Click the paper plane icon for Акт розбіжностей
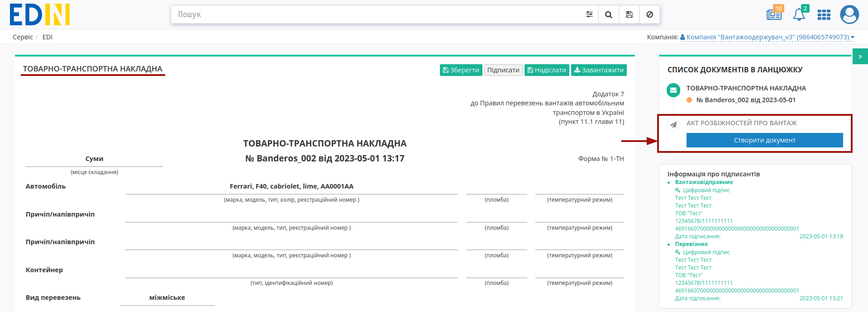Image resolution: width=868 pixels, height=312 pixels. point(673,125)
